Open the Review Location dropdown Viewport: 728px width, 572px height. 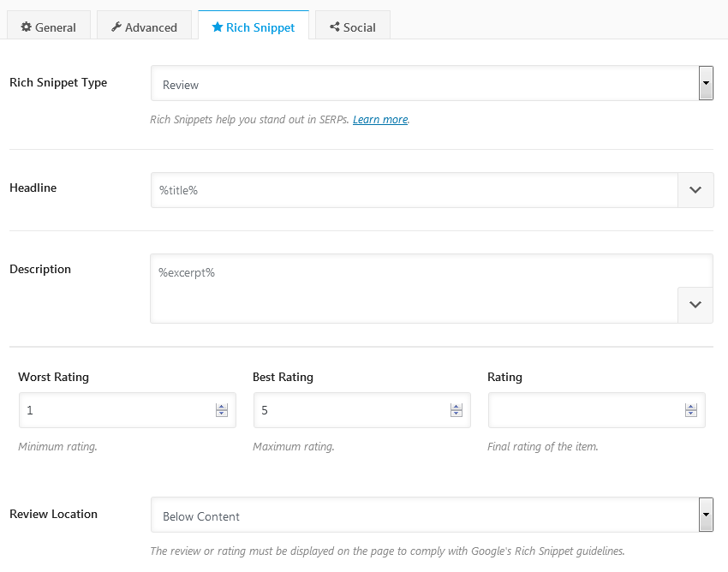[432, 515]
